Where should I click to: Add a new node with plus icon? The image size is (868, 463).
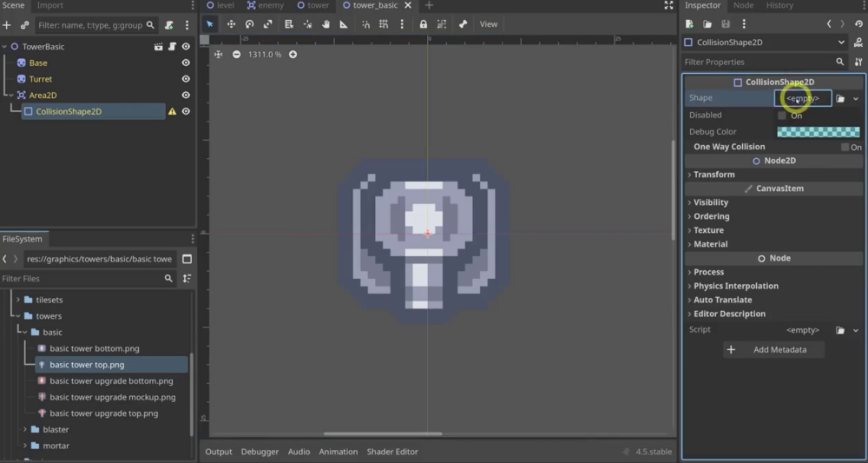(x=7, y=25)
